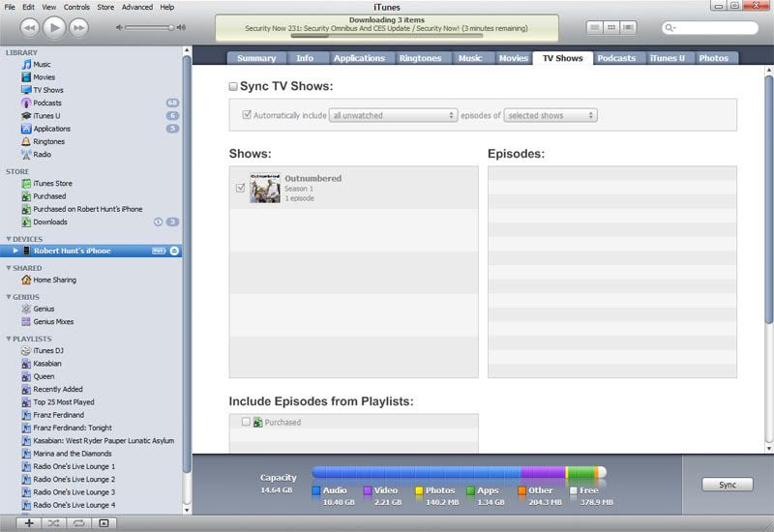
Task: Switch to list view button
Action: click(594, 27)
